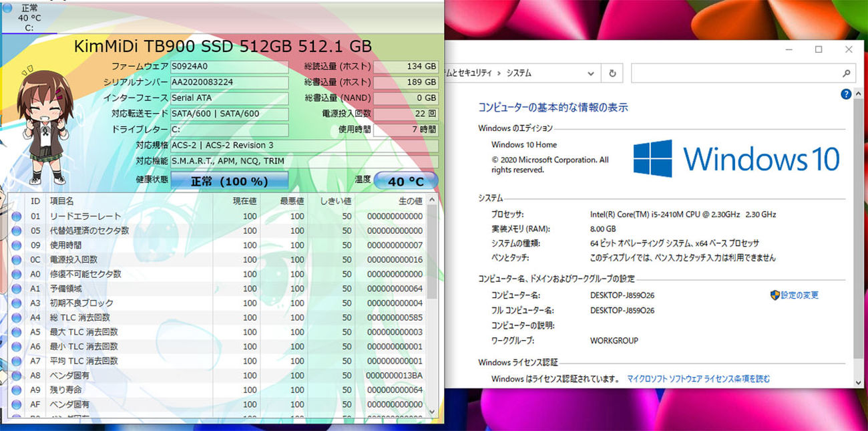Click the status circle for 最大 TLC 消去回数
The width and height of the screenshot is (868, 431).
[x=16, y=332]
